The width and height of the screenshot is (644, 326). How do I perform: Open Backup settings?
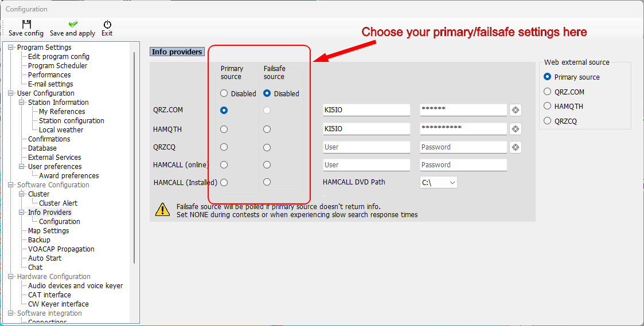(x=39, y=240)
